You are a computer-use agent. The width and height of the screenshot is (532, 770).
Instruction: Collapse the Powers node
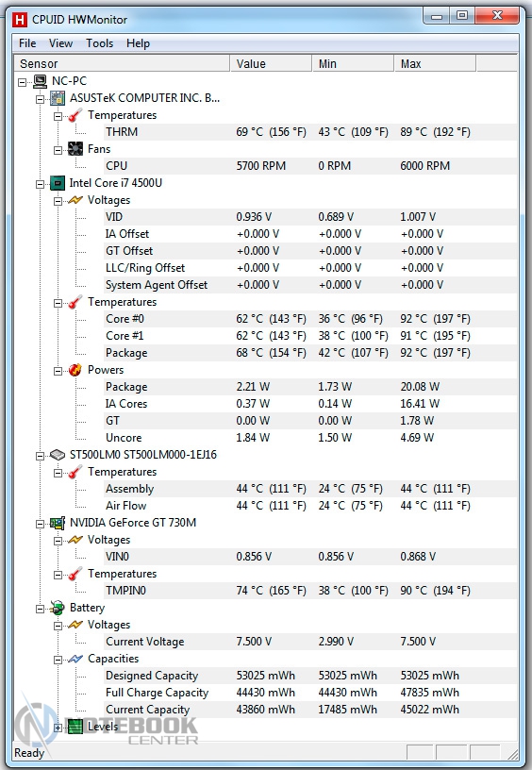point(58,371)
